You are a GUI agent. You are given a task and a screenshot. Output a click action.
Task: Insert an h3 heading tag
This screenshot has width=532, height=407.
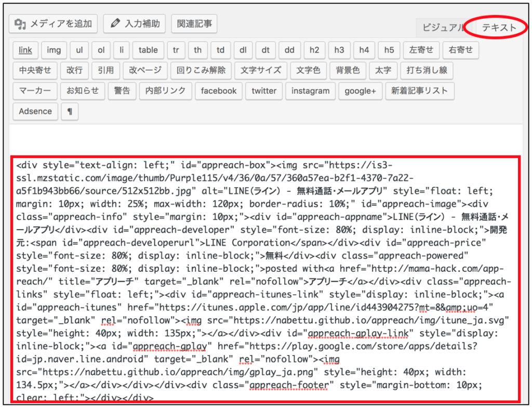pyautogui.click(x=339, y=50)
